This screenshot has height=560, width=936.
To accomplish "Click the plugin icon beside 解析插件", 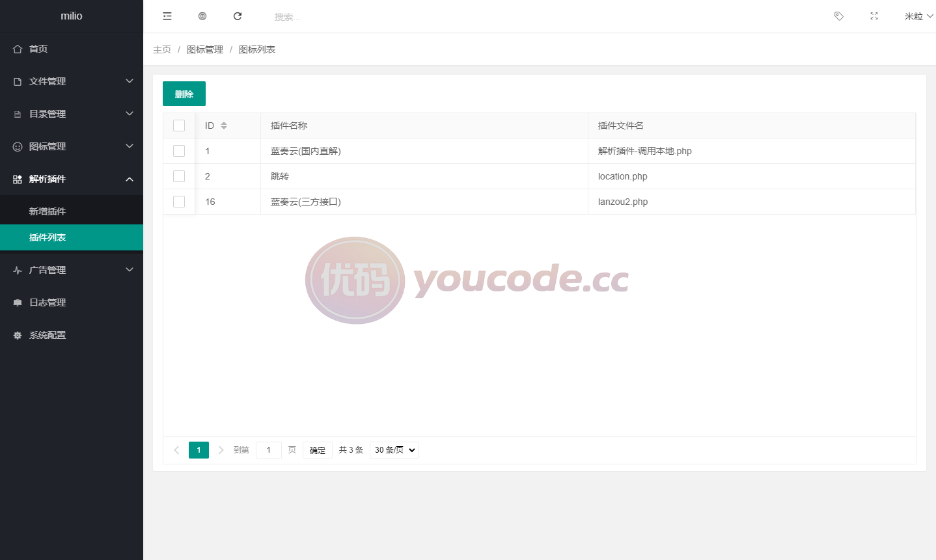I will point(18,179).
